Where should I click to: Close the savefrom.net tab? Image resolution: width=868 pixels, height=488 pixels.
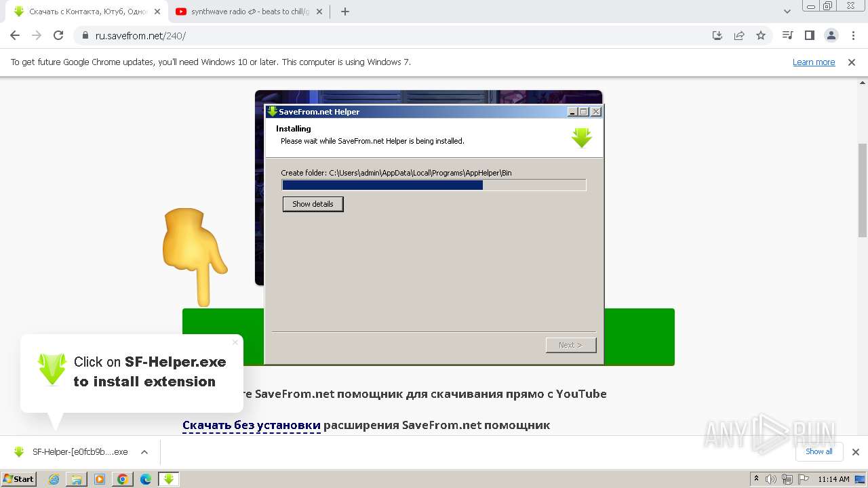(157, 12)
